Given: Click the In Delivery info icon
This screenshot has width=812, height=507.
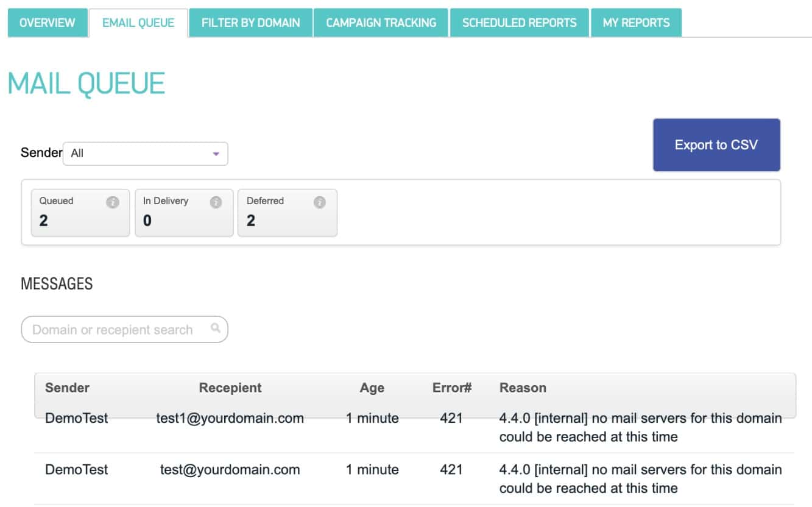Looking at the screenshot, I should (216, 201).
